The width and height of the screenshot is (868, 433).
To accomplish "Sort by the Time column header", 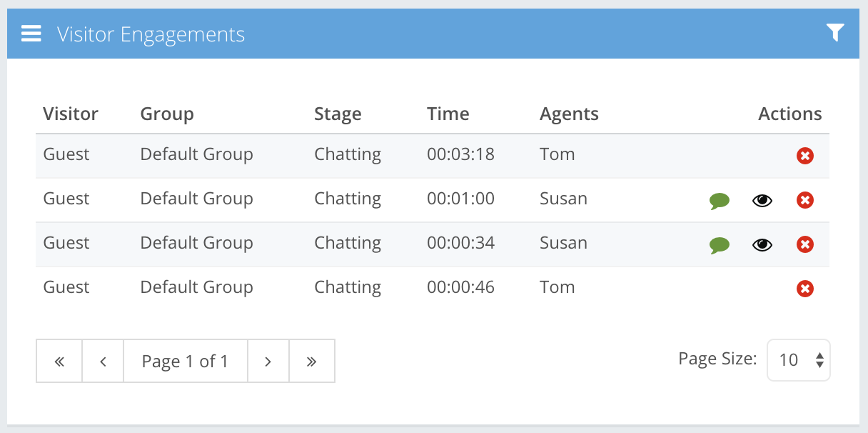I will click(x=448, y=114).
